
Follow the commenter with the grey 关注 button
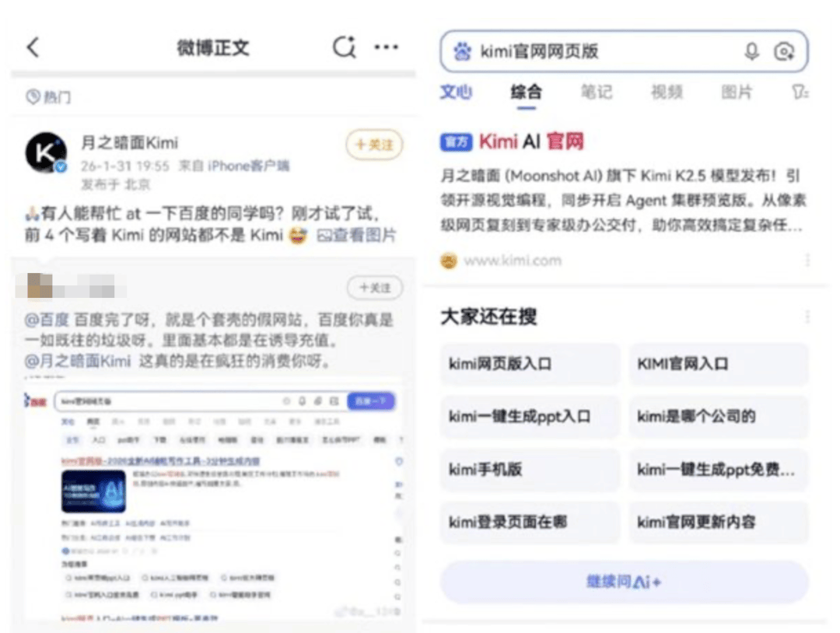coord(374,288)
